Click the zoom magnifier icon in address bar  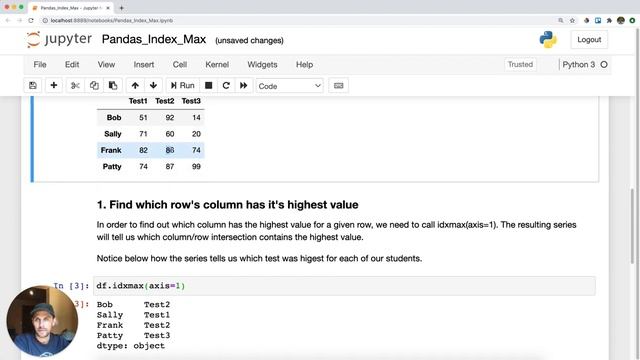coord(561,20)
